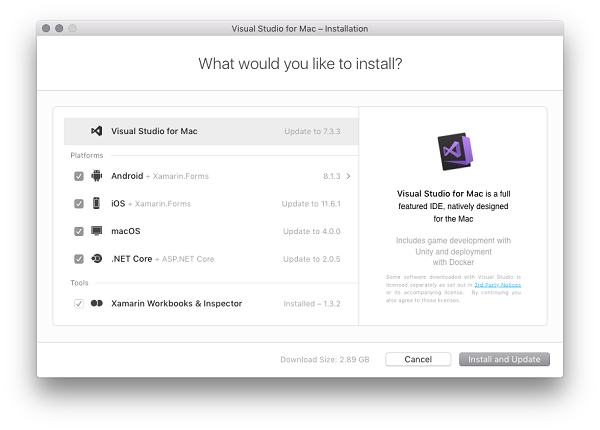Toggle the macOS platform checkbox
Image resolution: width=600 pixels, height=430 pixels.
point(79,231)
